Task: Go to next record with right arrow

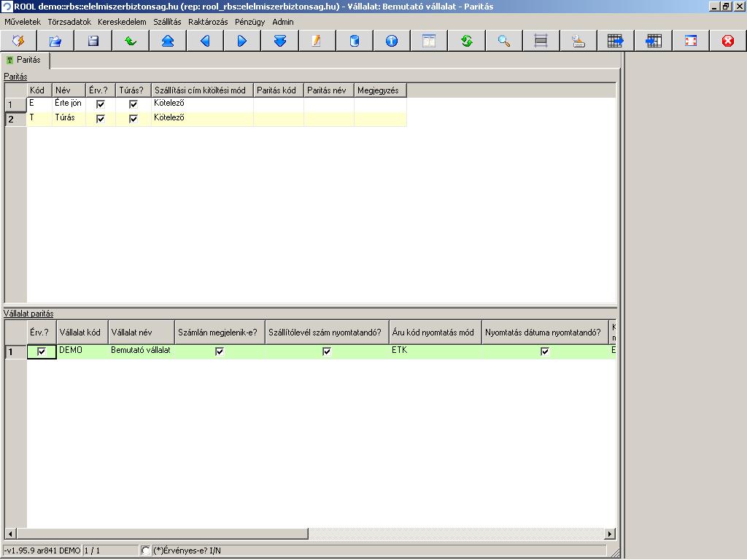Action: (x=242, y=41)
